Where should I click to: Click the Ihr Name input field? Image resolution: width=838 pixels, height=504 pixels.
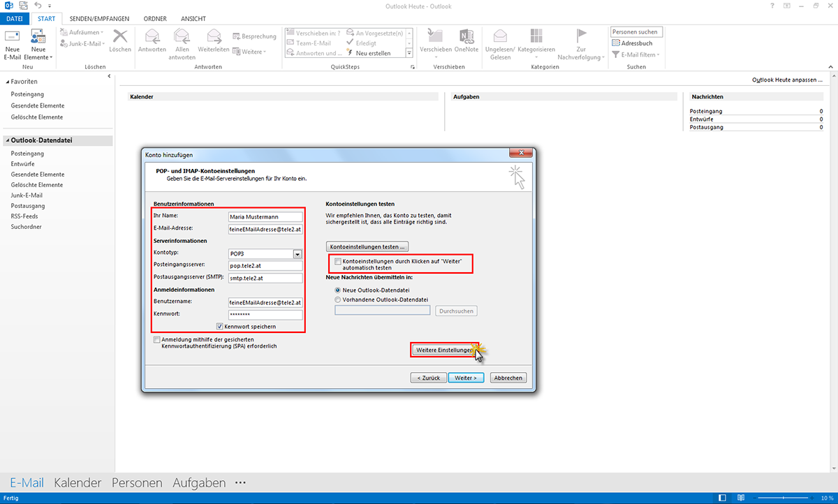pos(265,216)
